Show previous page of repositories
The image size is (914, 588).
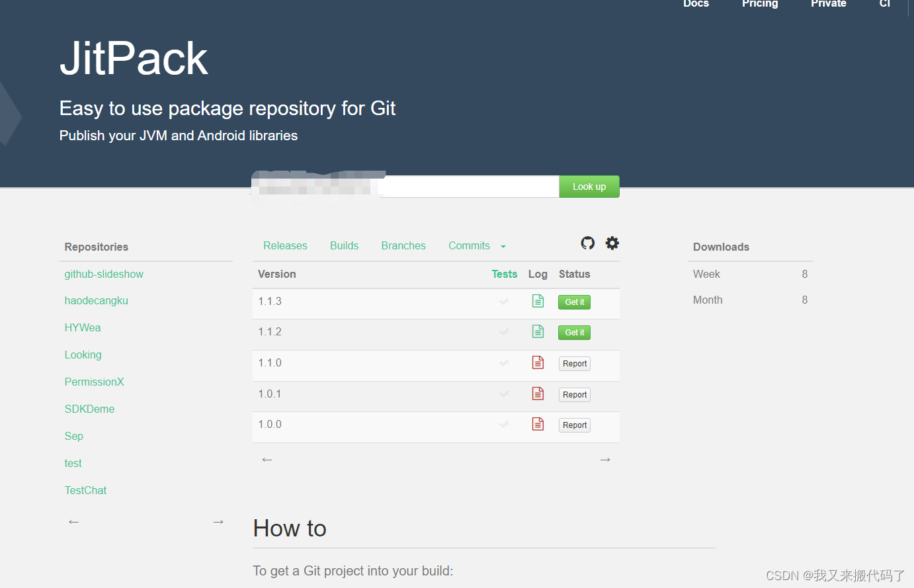tap(73, 521)
